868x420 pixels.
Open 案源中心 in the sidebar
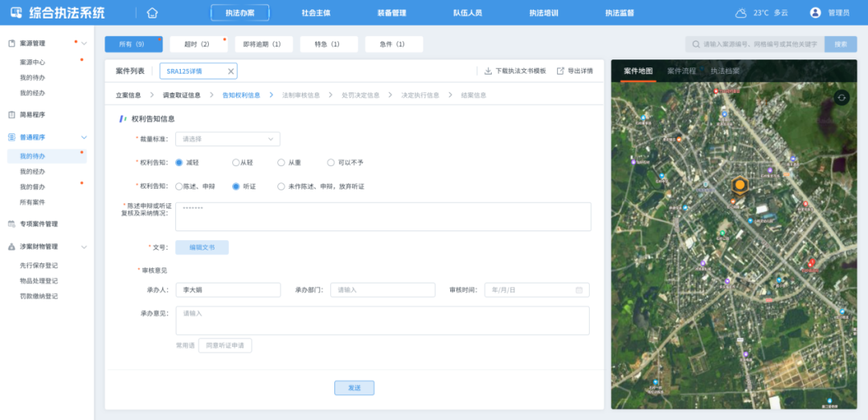point(33,63)
